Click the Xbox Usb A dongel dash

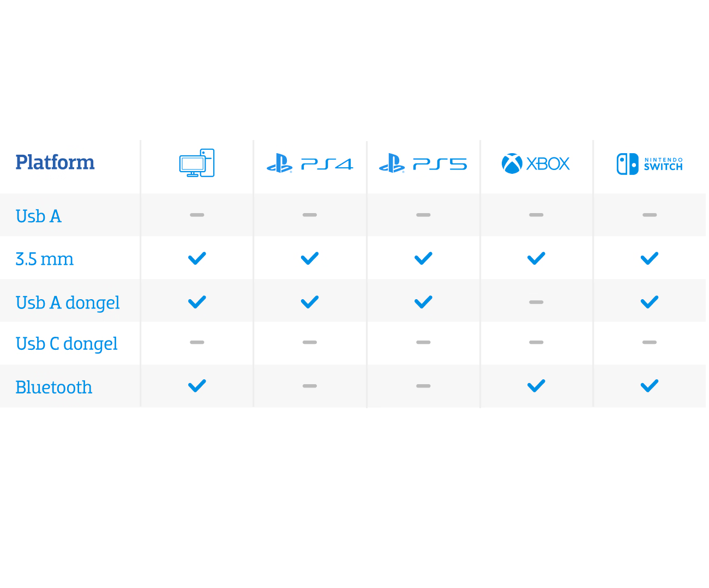(x=536, y=302)
